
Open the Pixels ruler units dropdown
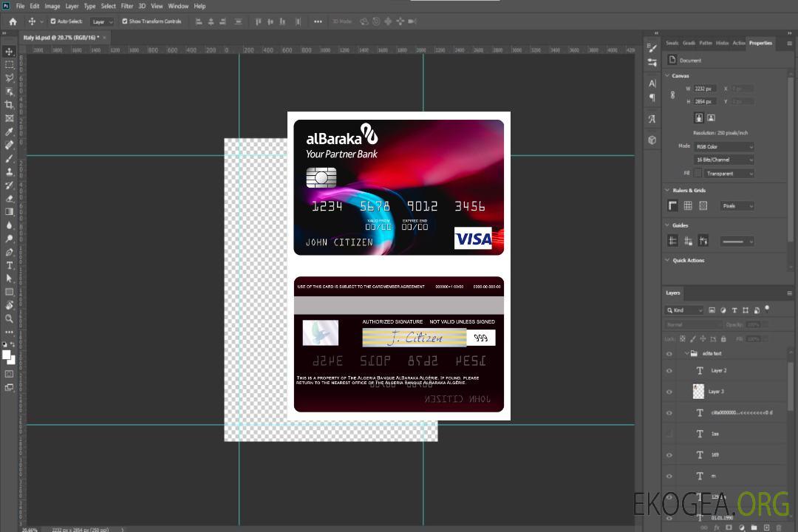(737, 206)
